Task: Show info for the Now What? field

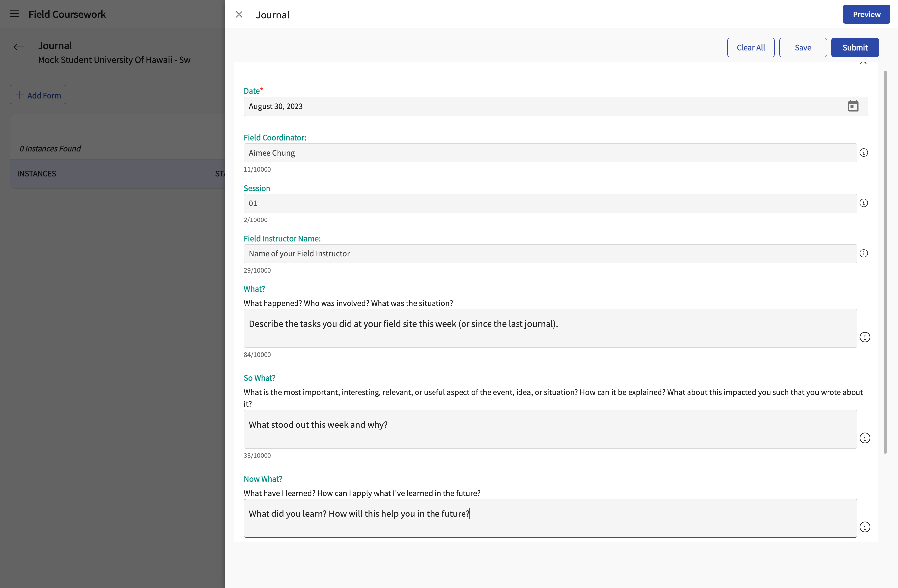Action: pos(865,527)
